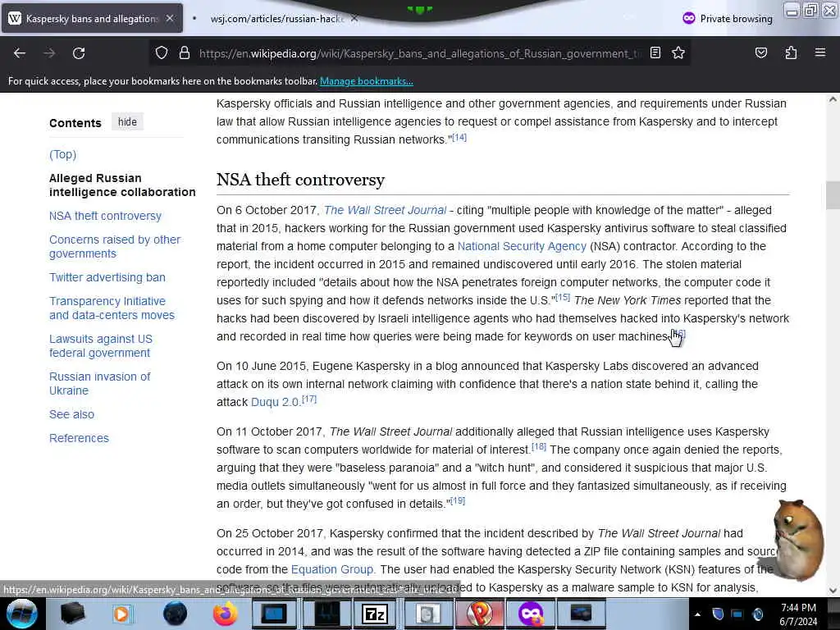Image resolution: width=840 pixels, height=630 pixels.
Task: Open Firefox from the taskbar
Action: 225,614
